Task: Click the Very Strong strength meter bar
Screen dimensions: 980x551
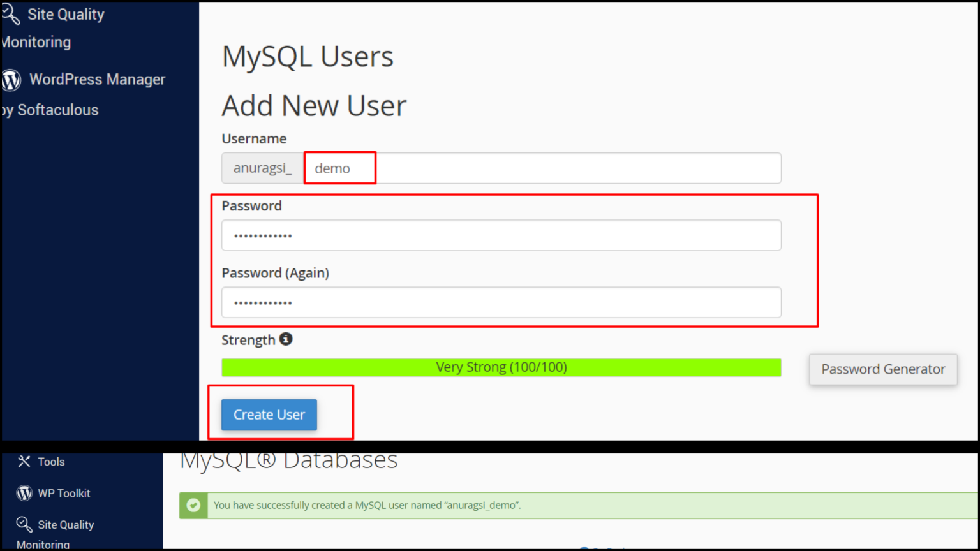Action: coord(501,367)
